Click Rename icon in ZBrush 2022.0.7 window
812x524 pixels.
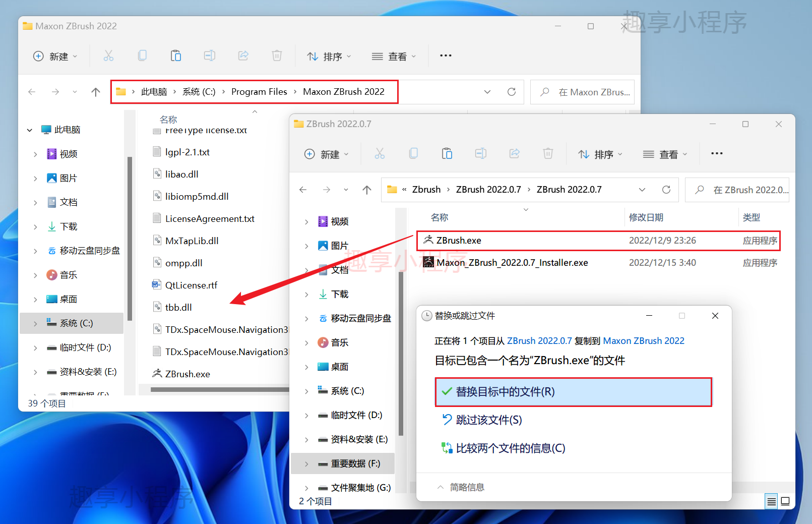pos(481,154)
